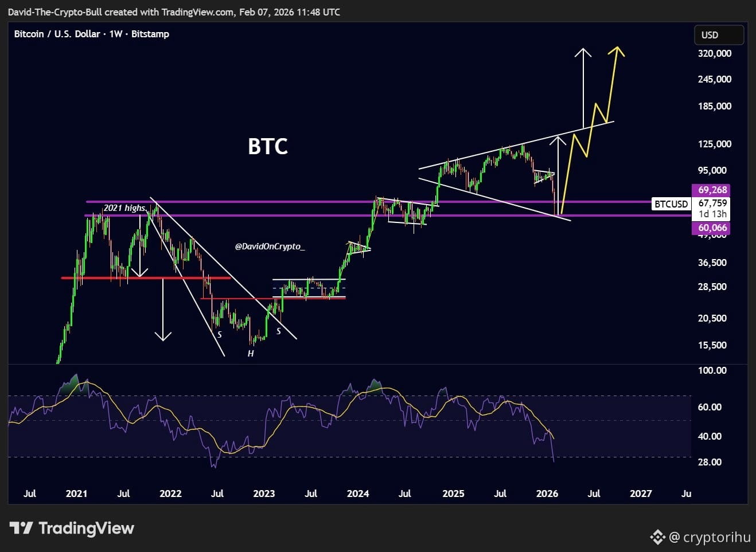756x552 pixels.
Task: Click the 2024 time axis label
Action: [x=358, y=494]
